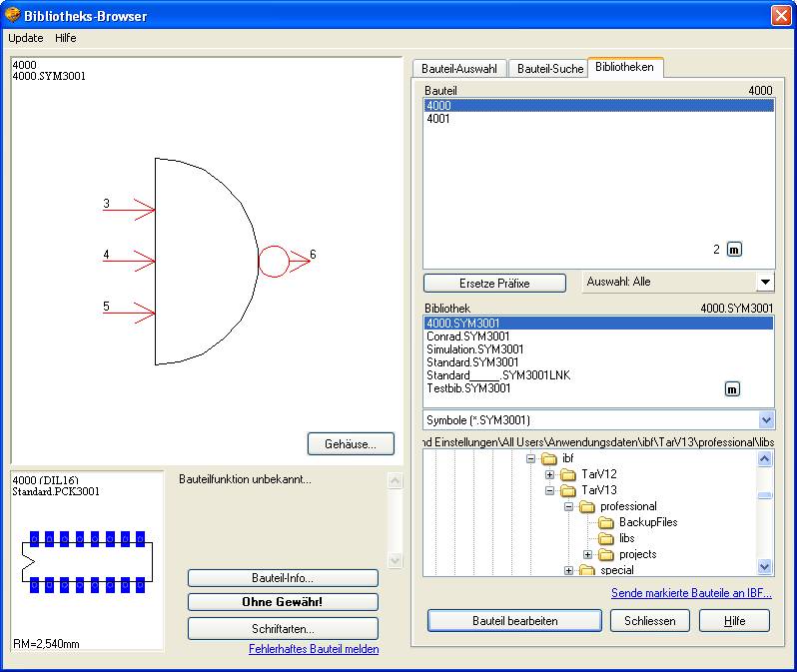
Task: Select the libs folder icon
Action: pos(605,539)
